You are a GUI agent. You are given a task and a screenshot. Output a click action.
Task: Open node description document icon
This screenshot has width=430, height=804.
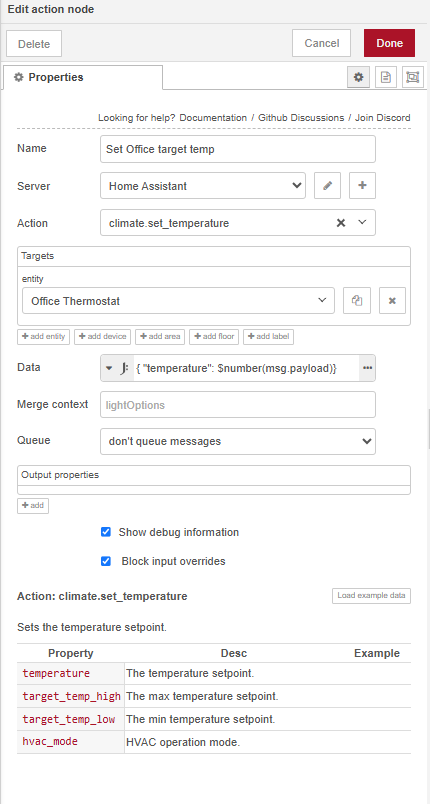pos(385,77)
